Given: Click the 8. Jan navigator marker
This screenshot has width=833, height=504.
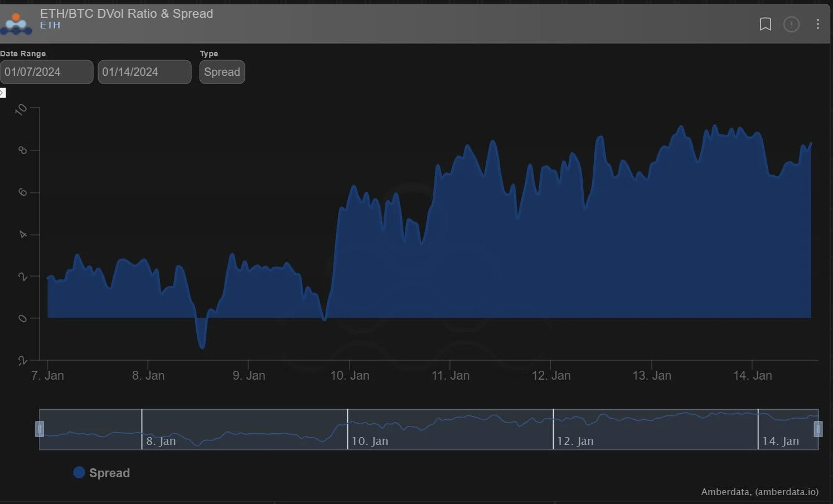Looking at the screenshot, I should (161, 441).
